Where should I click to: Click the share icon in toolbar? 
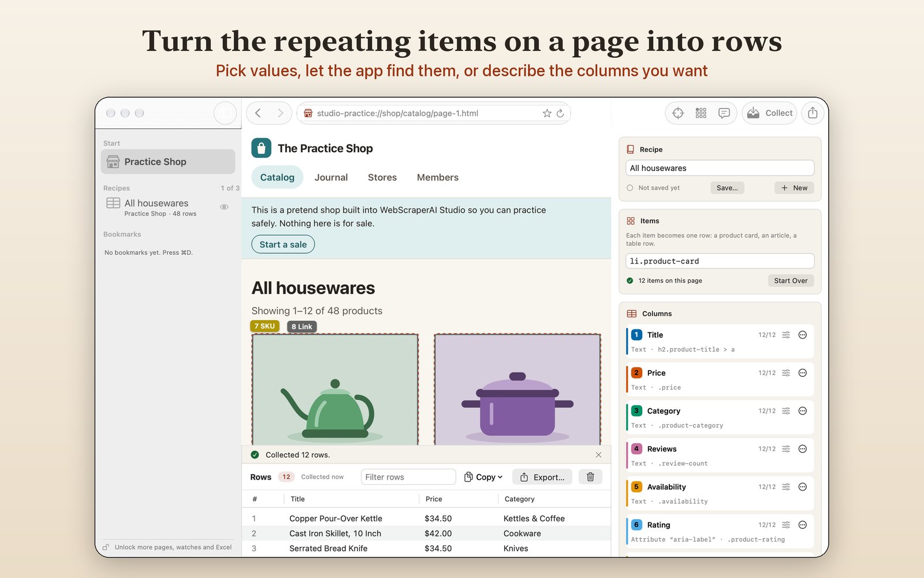click(x=813, y=113)
